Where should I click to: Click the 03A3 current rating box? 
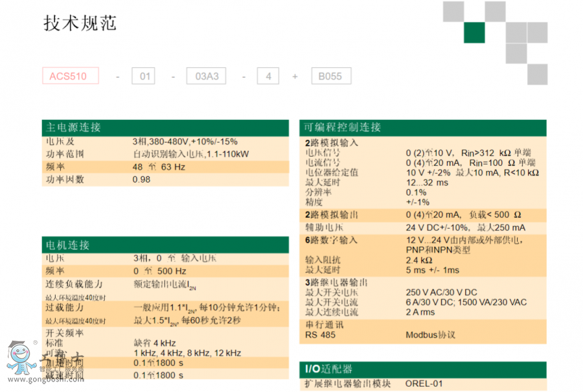[x=207, y=76]
